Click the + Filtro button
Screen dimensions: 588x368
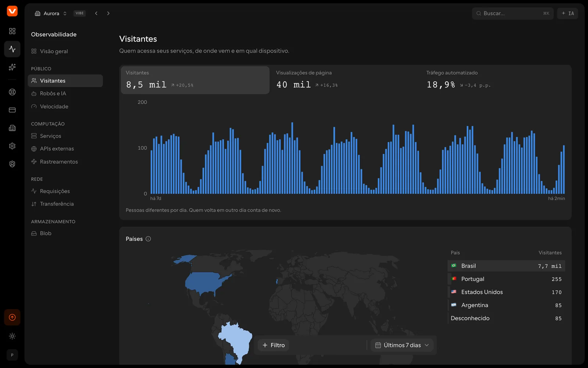pos(274,345)
